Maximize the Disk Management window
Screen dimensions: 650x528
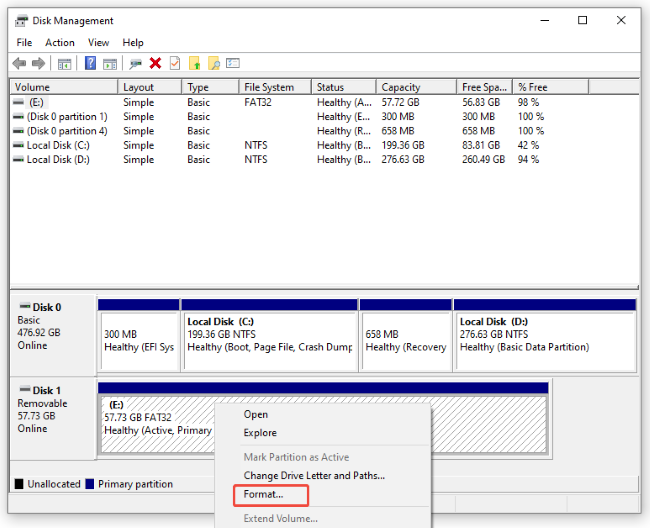click(582, 20)
